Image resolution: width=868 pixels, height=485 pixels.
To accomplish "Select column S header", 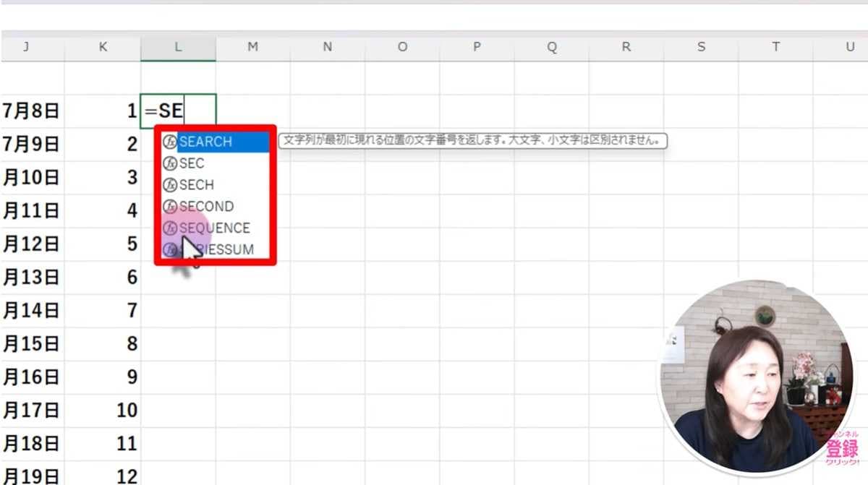I will [701, 47].
